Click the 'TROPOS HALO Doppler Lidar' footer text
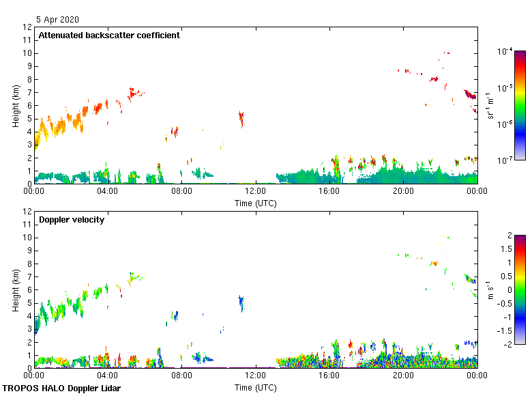532x396 pixels. click(x=66, y=388)
